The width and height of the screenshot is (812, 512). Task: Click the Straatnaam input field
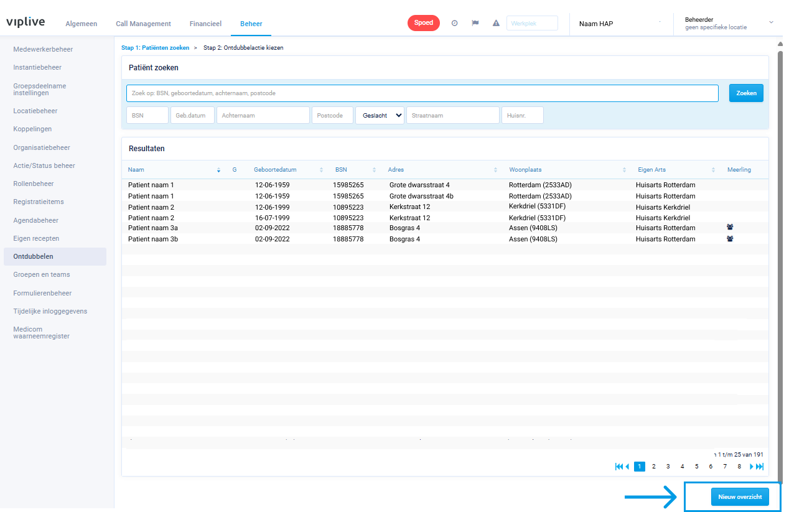pyautogui.click(x=453, y=115)
